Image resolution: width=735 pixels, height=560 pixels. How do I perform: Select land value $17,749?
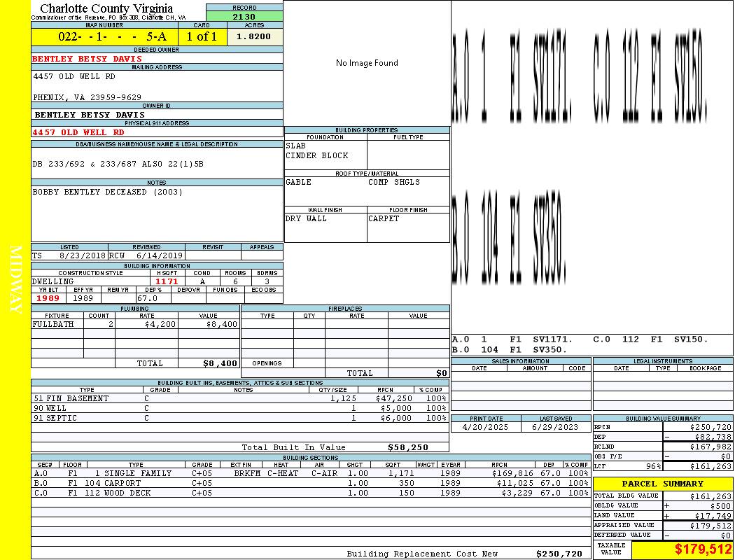(713, 516)
